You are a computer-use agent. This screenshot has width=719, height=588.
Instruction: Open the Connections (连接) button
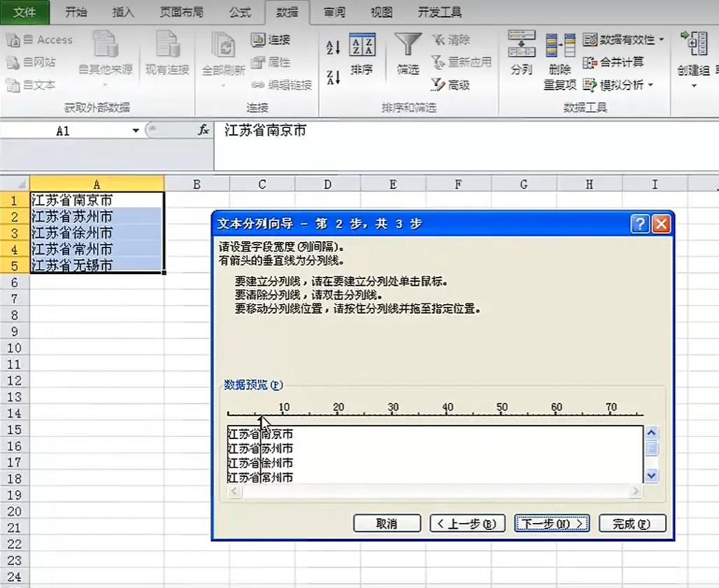pyautogui.click(x=271, y=40)
